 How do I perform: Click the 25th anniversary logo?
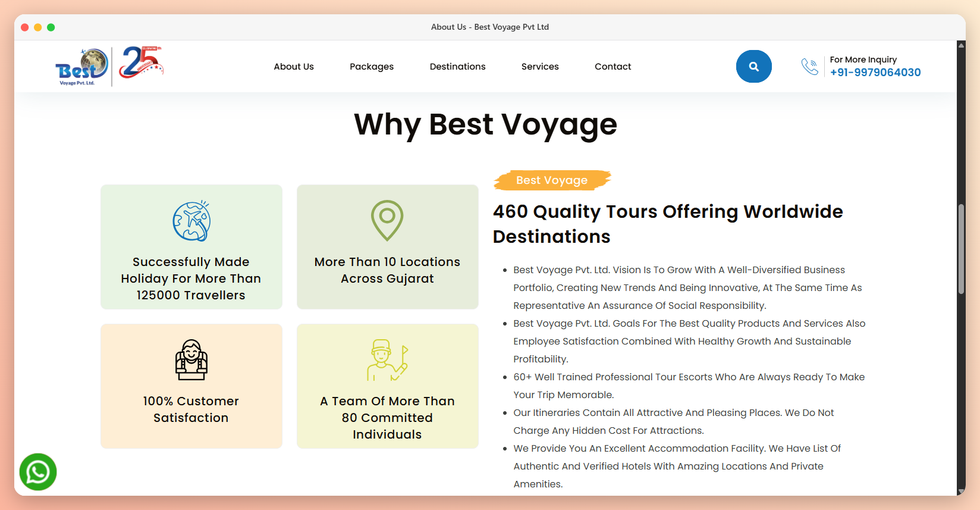coord(141,62)
